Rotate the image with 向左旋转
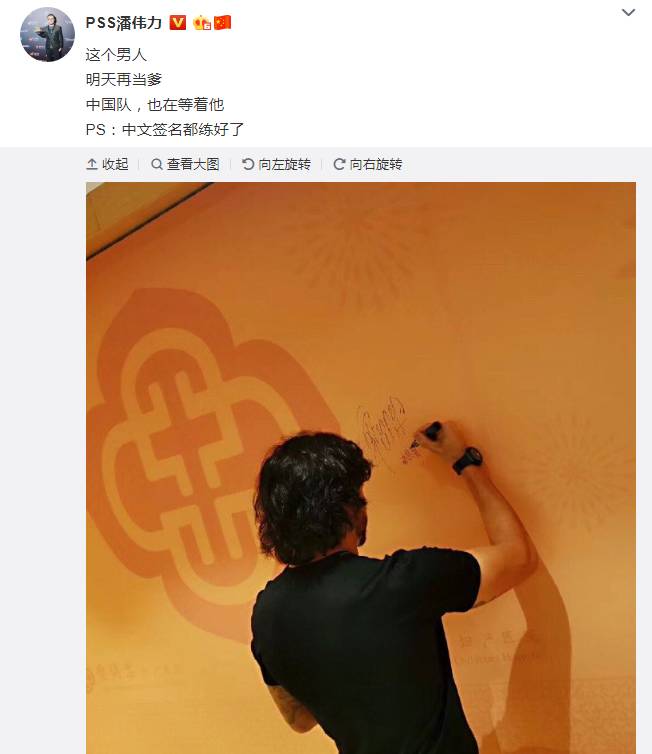652x754 pixels. point(276,164)
